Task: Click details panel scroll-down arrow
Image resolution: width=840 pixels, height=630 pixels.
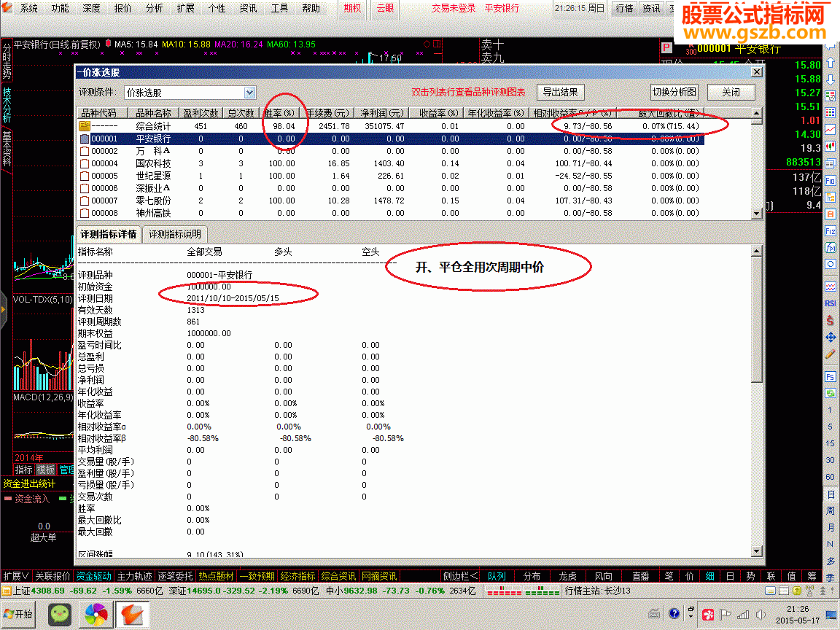Action: (756, 551)
